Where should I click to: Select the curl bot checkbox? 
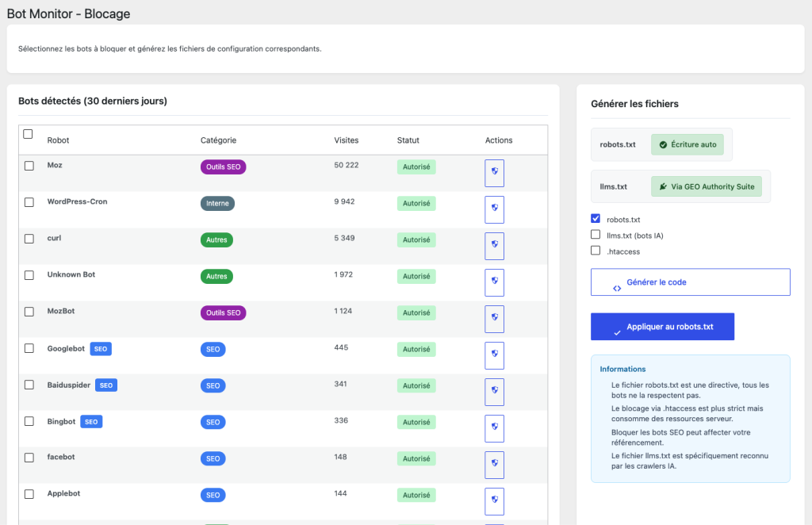tap(29, 239)
